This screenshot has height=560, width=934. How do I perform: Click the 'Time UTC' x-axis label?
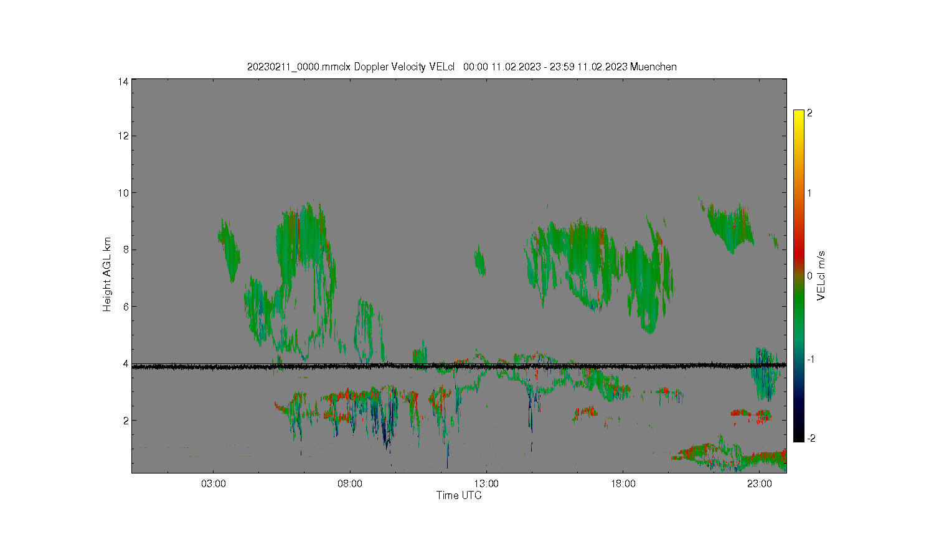pos(459,495)
